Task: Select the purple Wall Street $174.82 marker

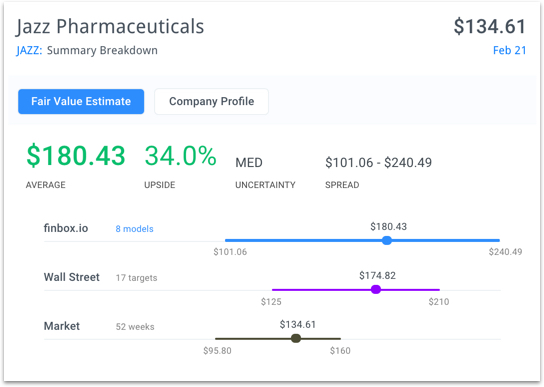Action: coord(376,289)
